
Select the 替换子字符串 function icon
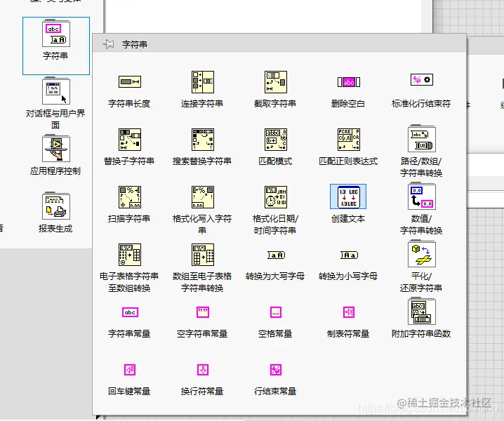pos(130,140)
